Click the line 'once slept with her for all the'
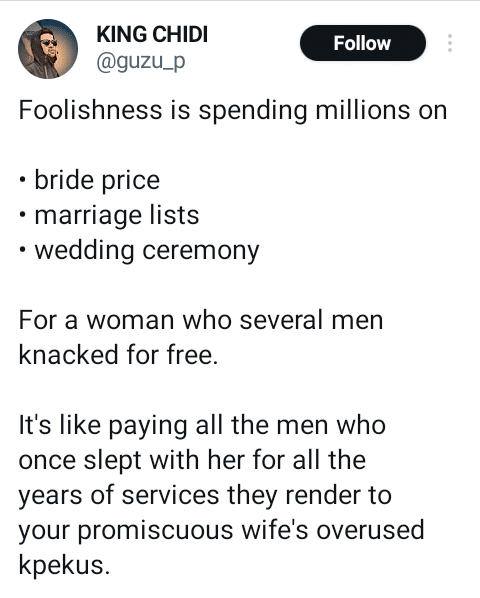480x598 pixels. click(192, 460)
